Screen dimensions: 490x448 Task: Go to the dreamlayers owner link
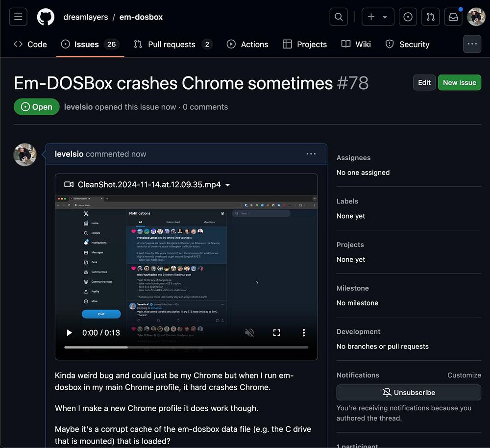(86, 17)
